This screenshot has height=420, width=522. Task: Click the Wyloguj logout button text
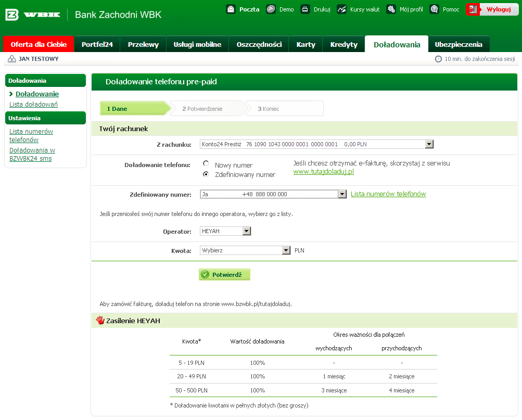click(x=499, y=9)
